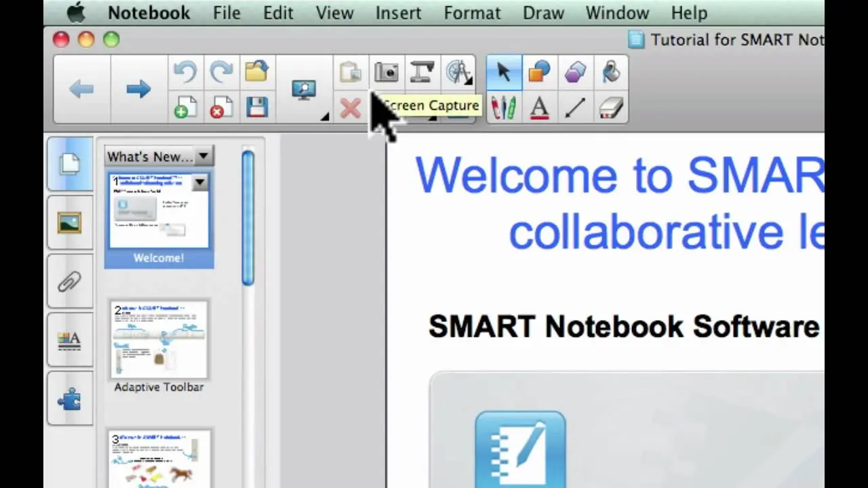The width and height of the screenshot is (868, 488).
Task: Delete the current page with the red-x page icon
Action: (x=221, y=107)
